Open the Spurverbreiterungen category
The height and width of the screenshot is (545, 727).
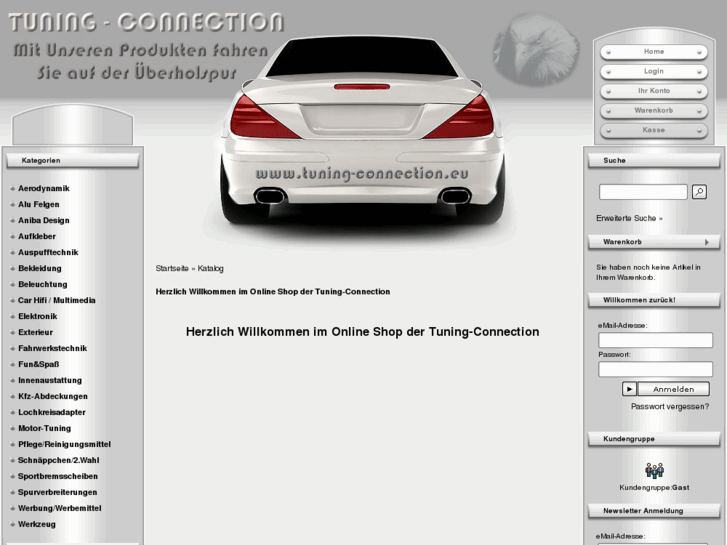point(57,493)
